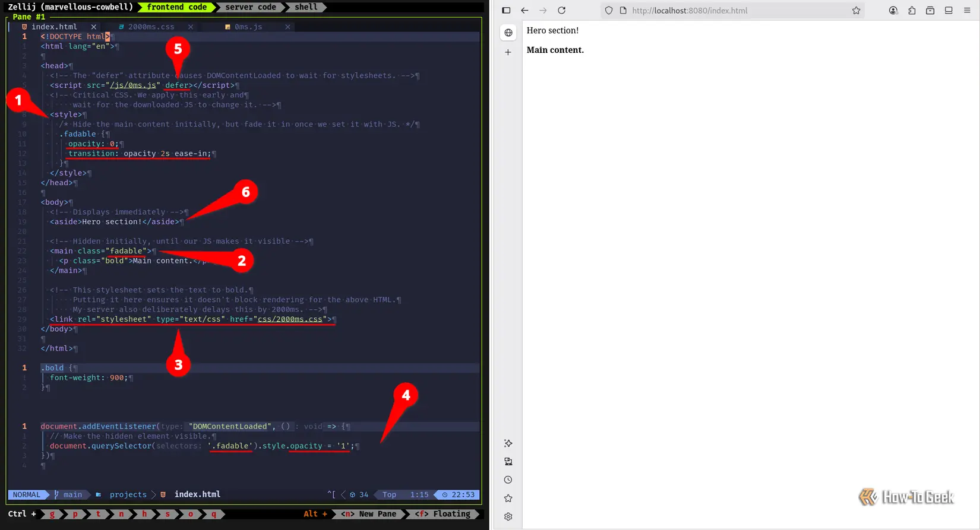The height and width of the screenshot is (530, 980).
Task: Click 'font-weight: 900;' in CSS view
Action: tap(89, 377)
